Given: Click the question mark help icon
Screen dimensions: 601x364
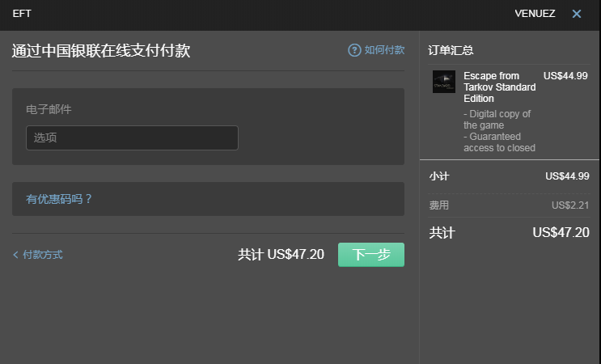Looking at the screenshot, I should [354, 50].
